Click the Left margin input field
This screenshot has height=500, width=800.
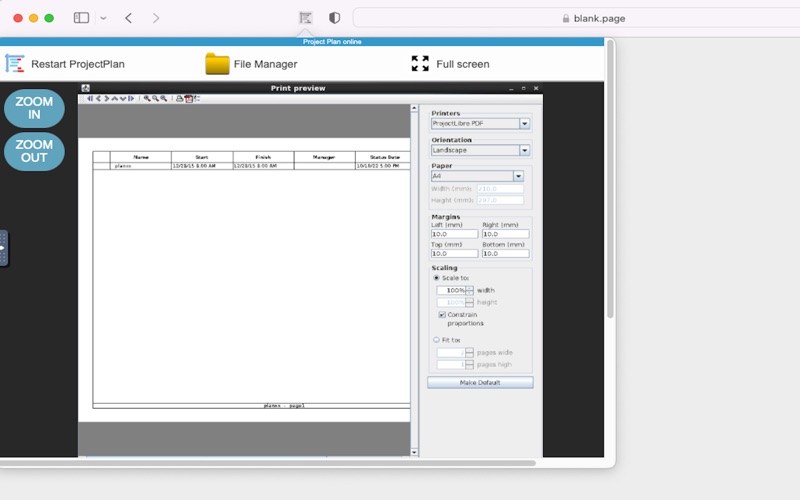click(454, 234)
